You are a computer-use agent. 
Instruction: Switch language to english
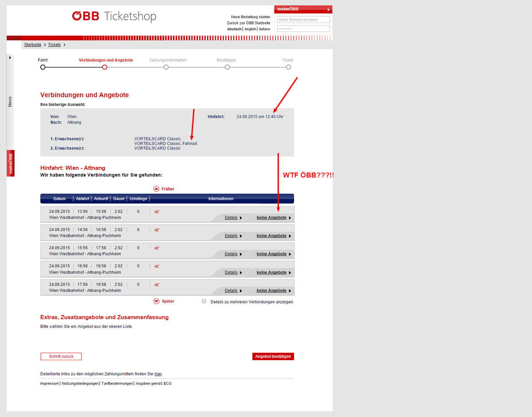[x=250, y=29]
